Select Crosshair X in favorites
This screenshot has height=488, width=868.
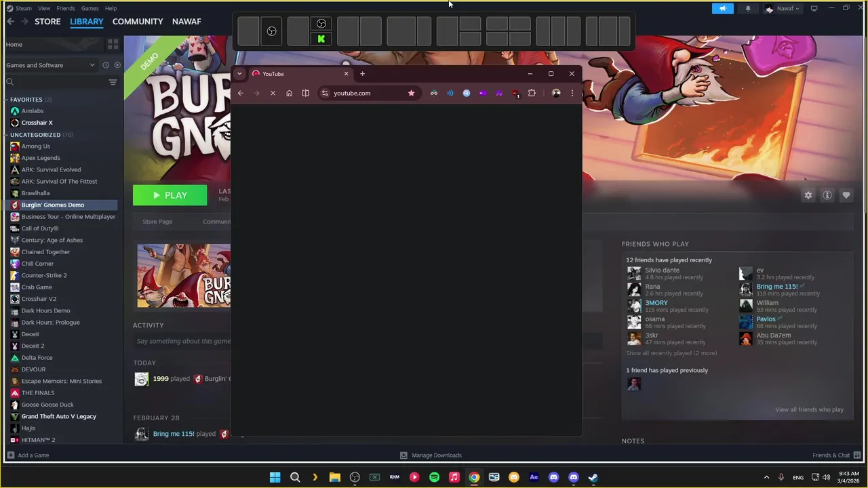tap(37, 123)
